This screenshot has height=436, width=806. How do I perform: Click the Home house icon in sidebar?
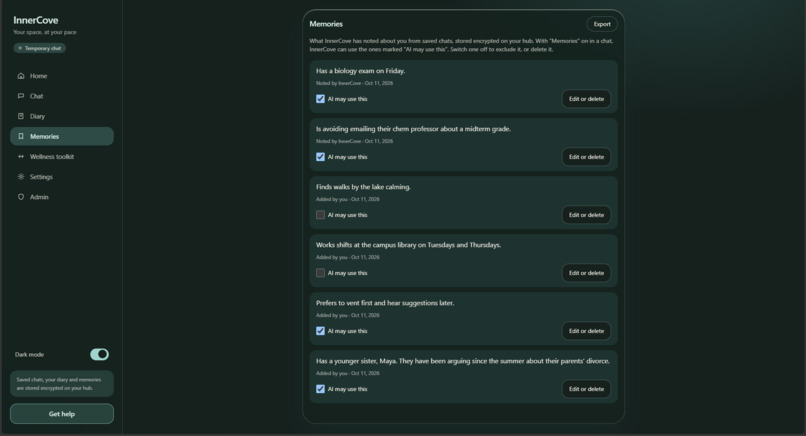(21, 76)
